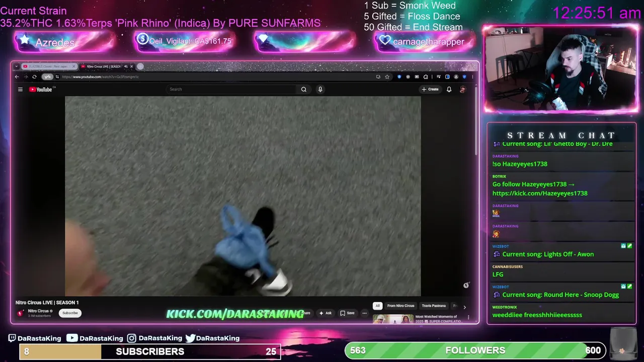
Task: Bookmark this page with star icon
Action: pos(387,77)
